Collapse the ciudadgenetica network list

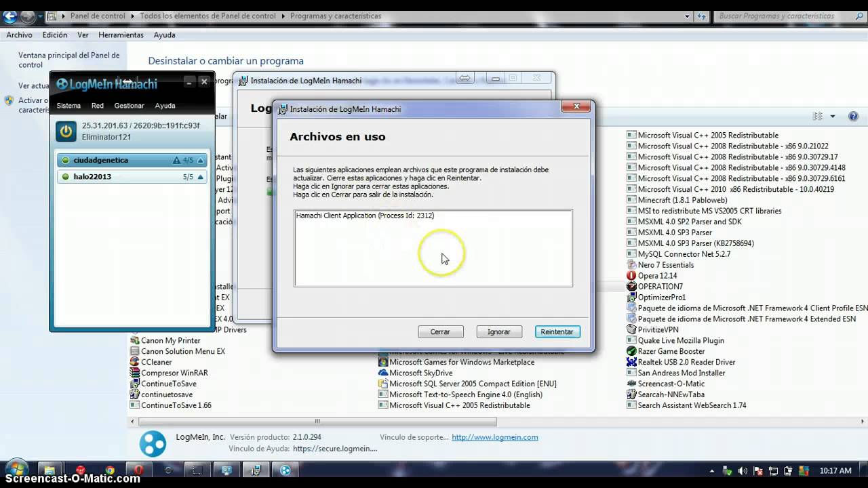tap(200, 161)
